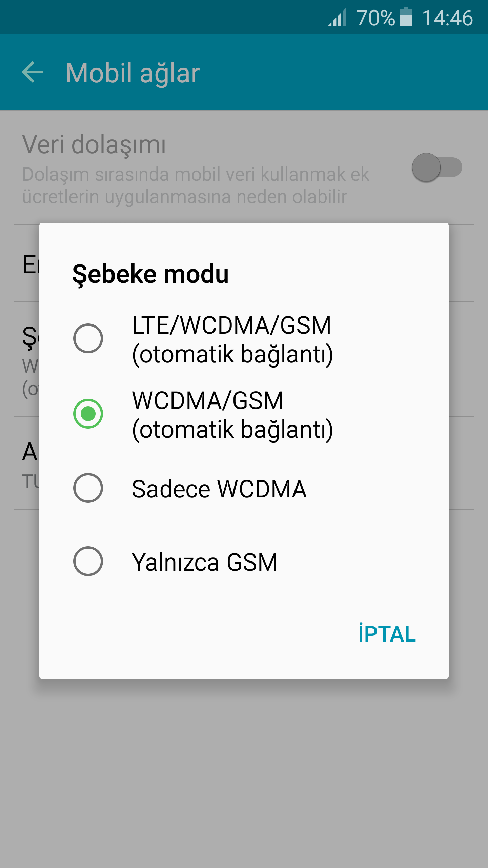Tap the clock showing 14:46
Screen dimensions: 488x868
(447, 18)
